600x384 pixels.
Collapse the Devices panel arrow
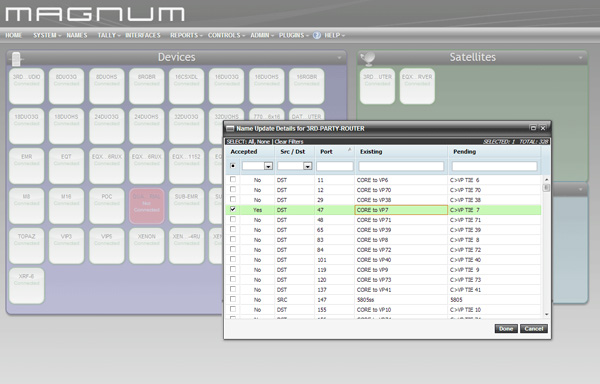pyautogui.click(x=339, y=58)
